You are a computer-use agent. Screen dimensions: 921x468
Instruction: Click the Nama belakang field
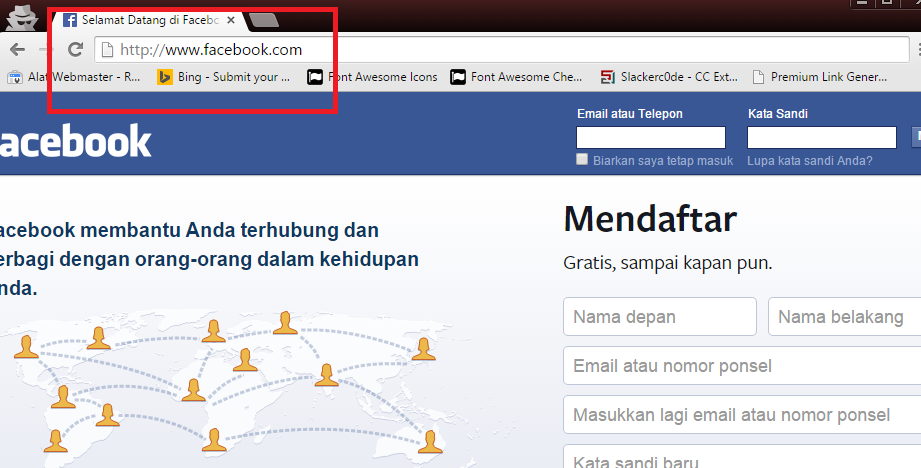pyautogui.click(x=845, y=317)
